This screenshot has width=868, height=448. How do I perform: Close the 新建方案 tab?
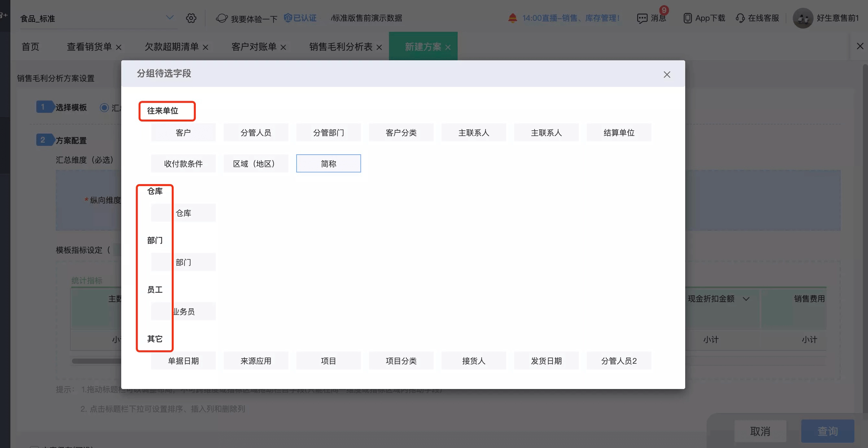pyautogui.click(x=448, y=48)
